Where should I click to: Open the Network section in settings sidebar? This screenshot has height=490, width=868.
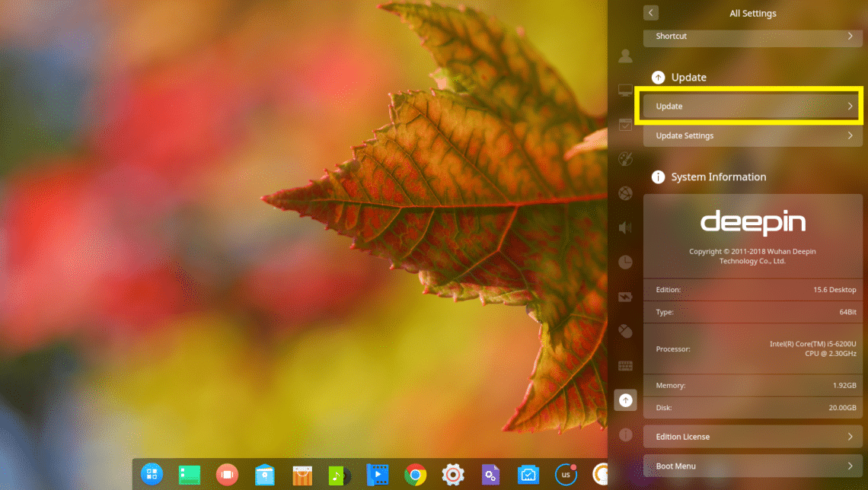pyautogui.click(x=626, y=193)
